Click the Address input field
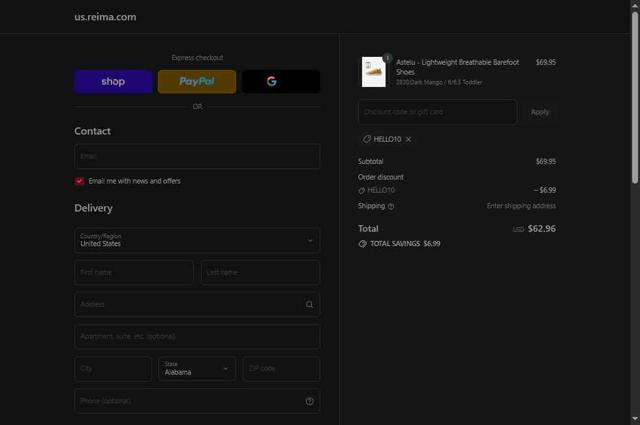 pyautogui.click(x=197, y=304)
